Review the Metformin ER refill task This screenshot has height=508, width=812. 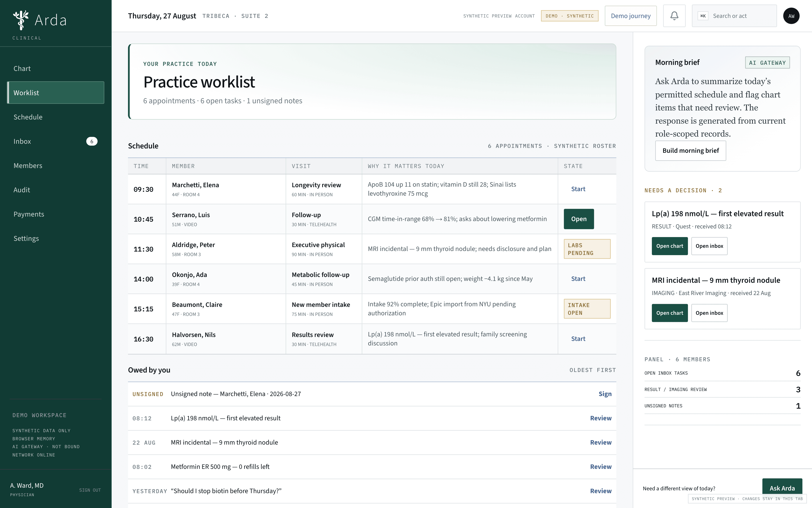click(x=601, y=467)
